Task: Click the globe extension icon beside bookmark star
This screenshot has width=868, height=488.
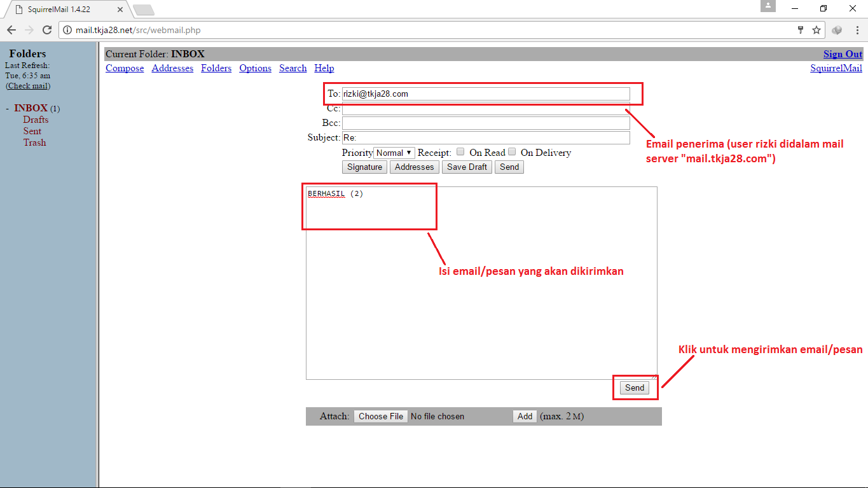Action: (x=836, y=29)
